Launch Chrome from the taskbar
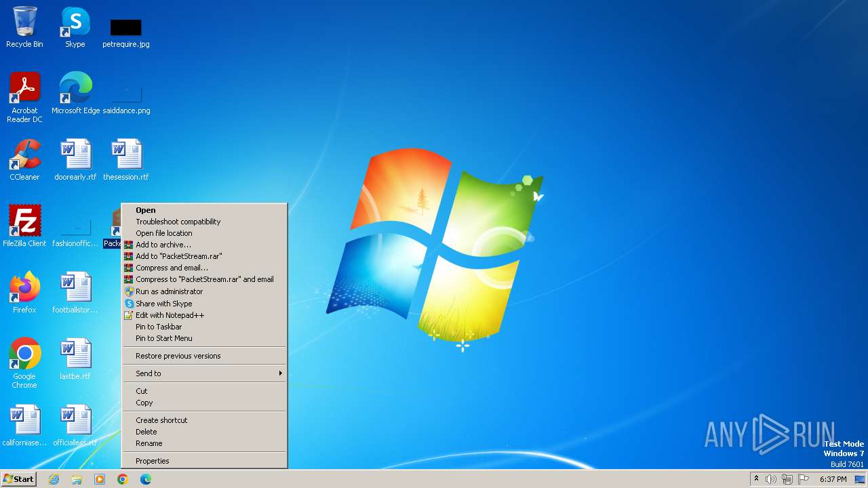The height and width of the screenshot is (488, 868). 123,479
